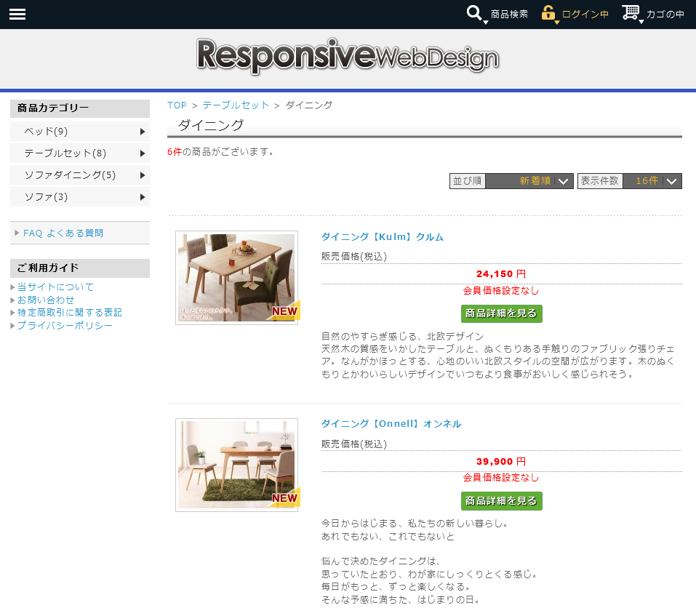Click the 39,900 円 price text
This screenshot has height=616, width=696.
point(501,462)
